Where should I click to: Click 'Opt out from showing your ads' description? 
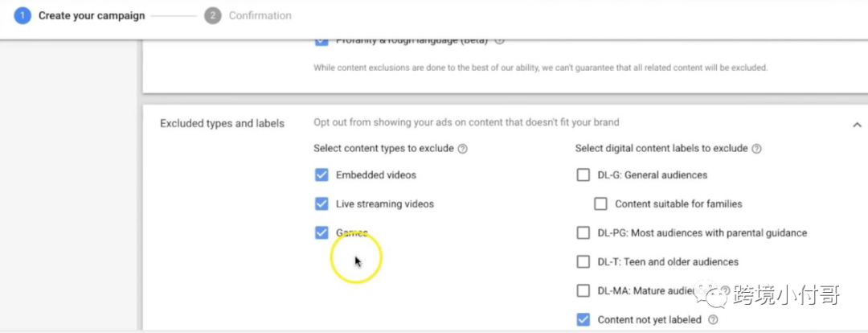point(466,122)
